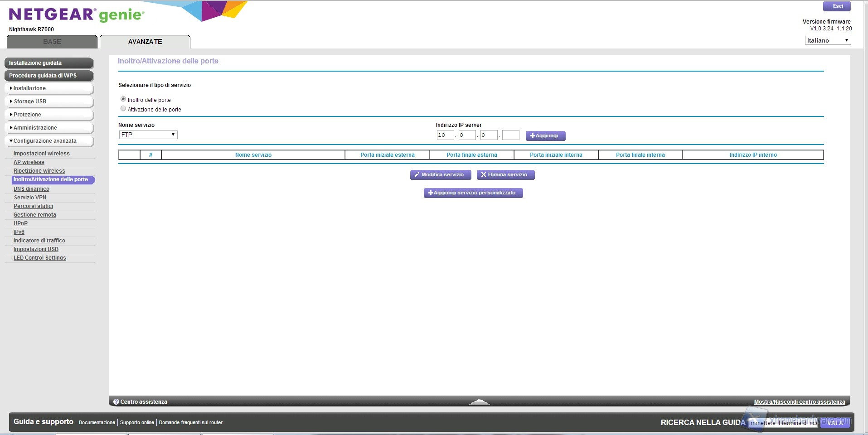This screenshot has height=435, width=868.
Task: Open the Italiano language dropdown
Action: pyautogui.click(x=827, y=40)
